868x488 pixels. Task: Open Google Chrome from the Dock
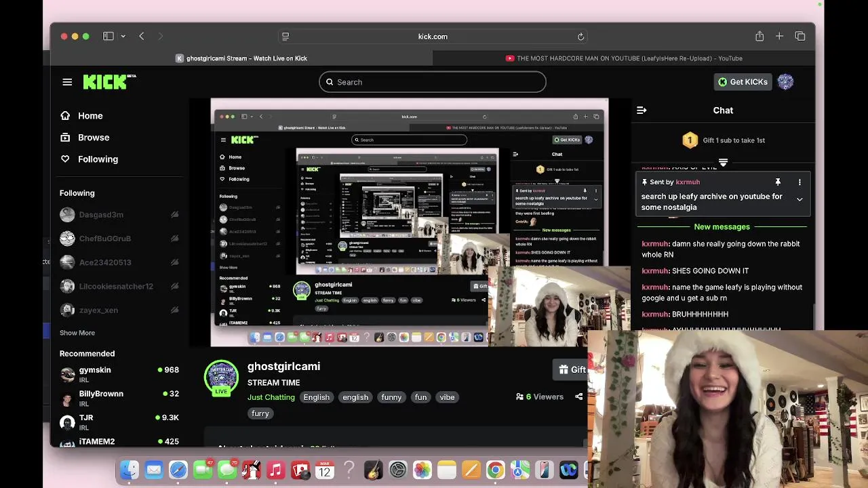point(495,470)
